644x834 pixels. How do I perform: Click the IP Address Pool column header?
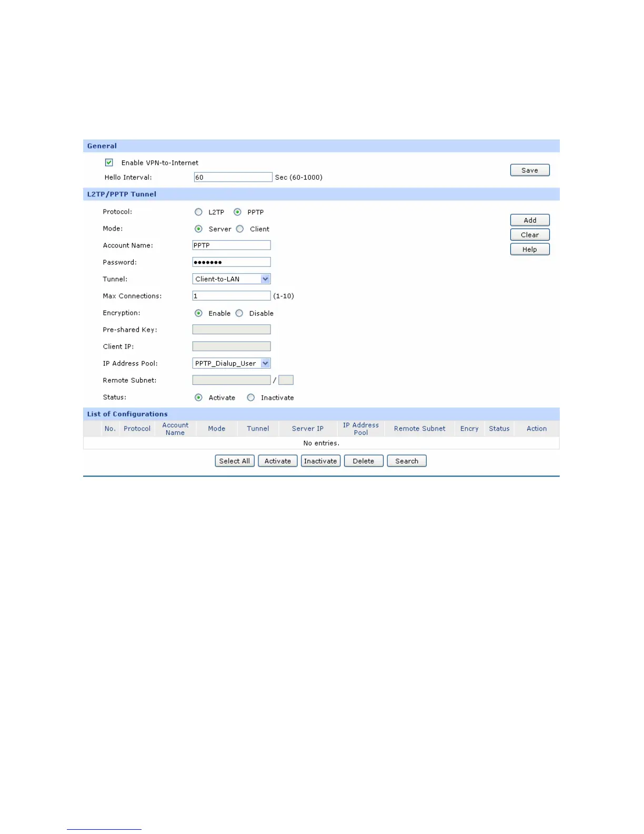[x=361, y=429]
